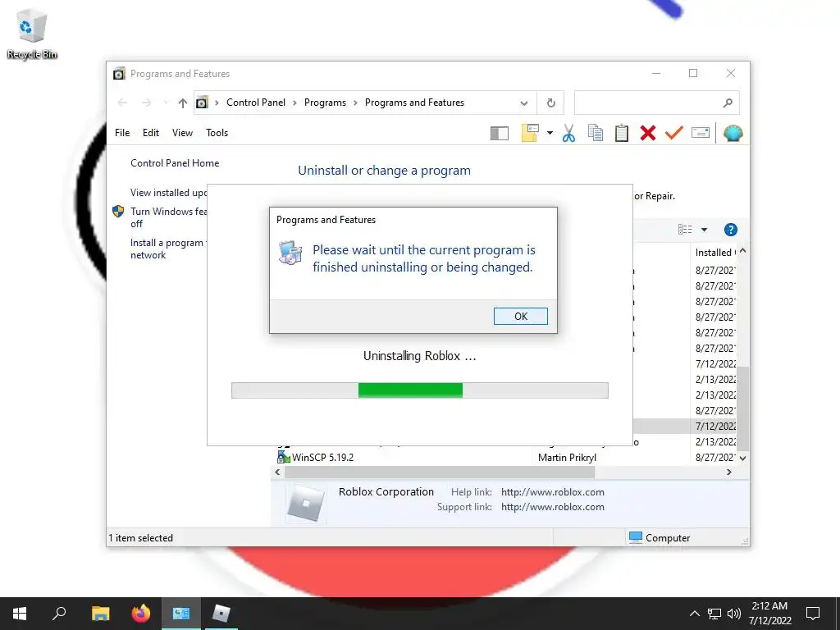Click the Up one level arrow
This screenshot has height=630, width=840.
point(183,103)
